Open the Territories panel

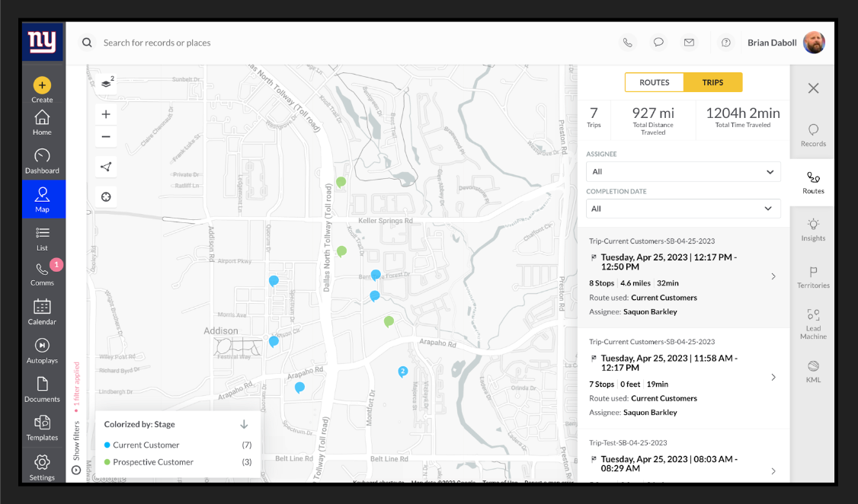[813, 277]
